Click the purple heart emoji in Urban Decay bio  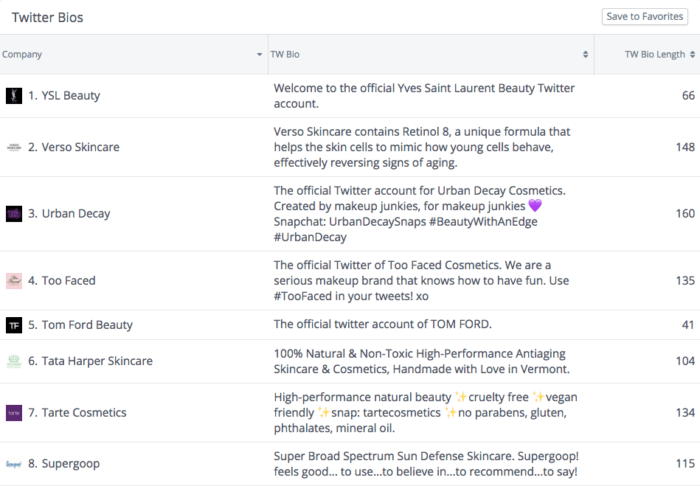pos(535,206)
